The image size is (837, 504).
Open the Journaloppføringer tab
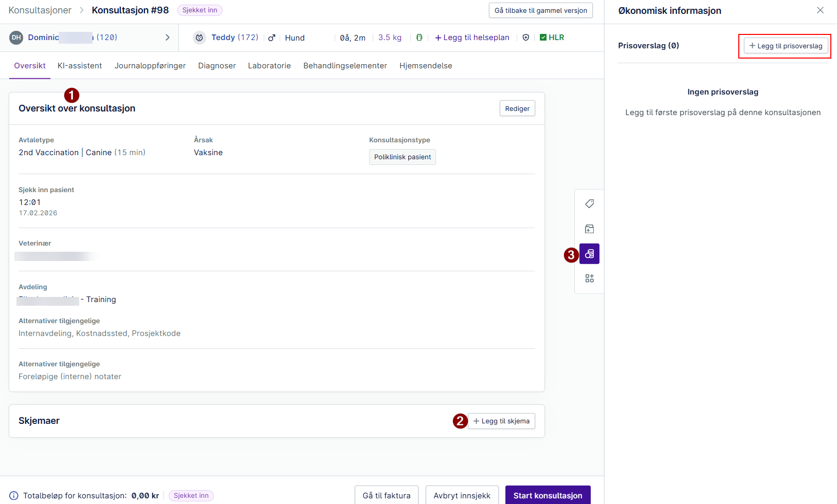150,66
